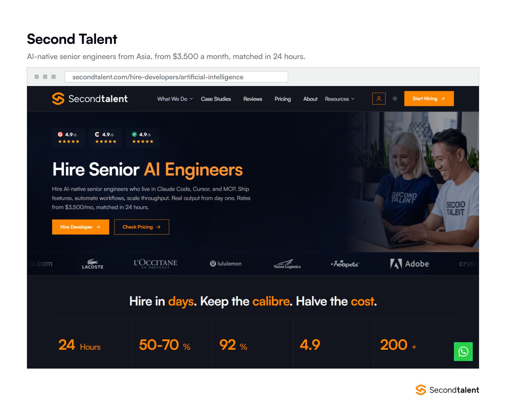The image size is (506, 420).
Task: Click the "200 +" stat
Action: click(398, 345)
